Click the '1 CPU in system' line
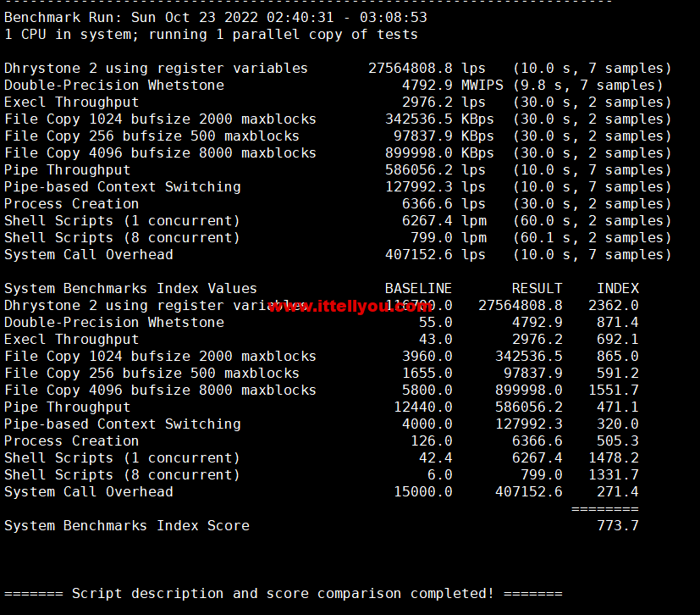This screenshot has width=700, height=615. [211, 35]
